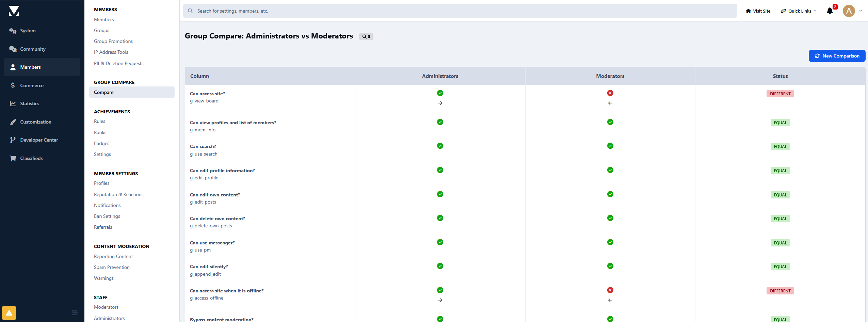Click the notifications bell icon
The width and height of the screenshot is (868, 322).
(830, 11)
